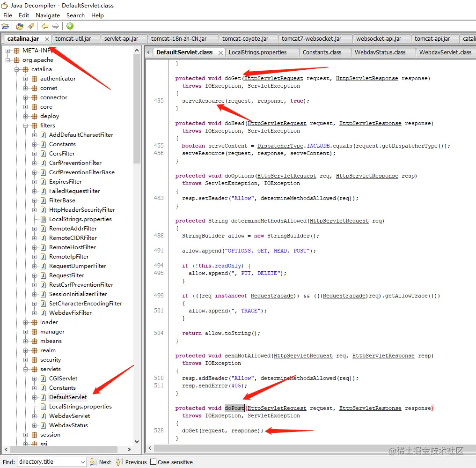This screenshot has height=468, width=476.
Task: Expand the connector package node
Action: pyautogui.click(x=26, y=97)
